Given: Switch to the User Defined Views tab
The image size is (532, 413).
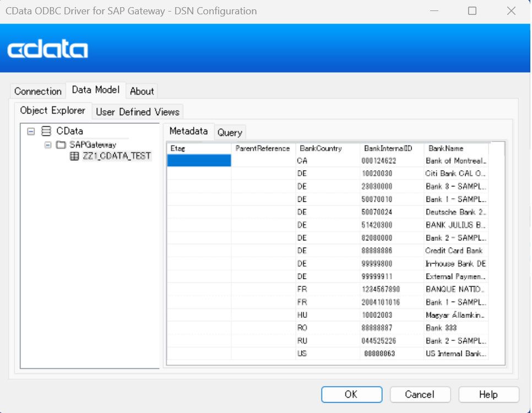Looking at the screenshot, I should click(x=137, y=111).
